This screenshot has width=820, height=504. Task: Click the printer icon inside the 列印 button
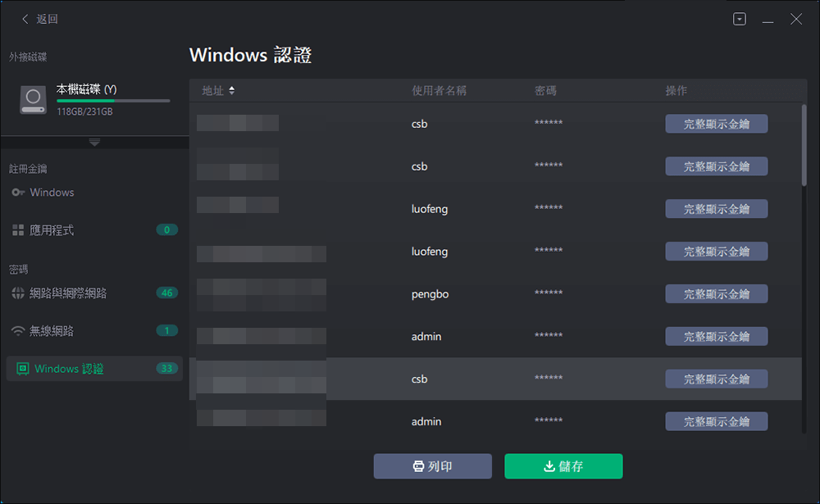(x=417, y=465)
